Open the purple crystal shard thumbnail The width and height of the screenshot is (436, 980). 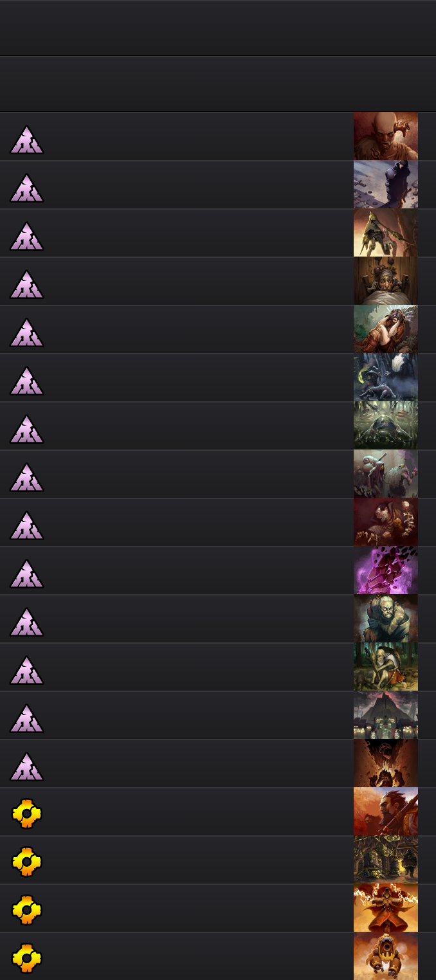[386, 570]
